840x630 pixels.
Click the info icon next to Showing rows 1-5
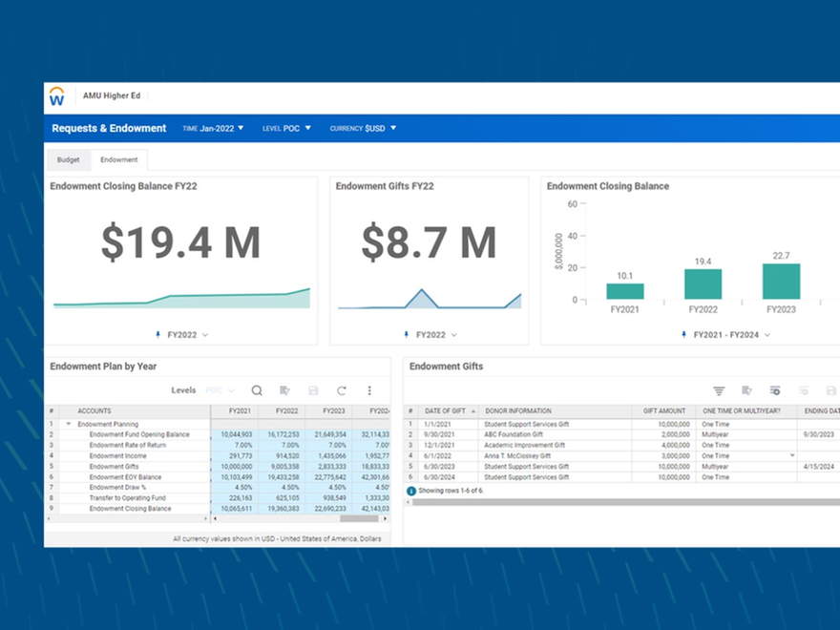410,489
